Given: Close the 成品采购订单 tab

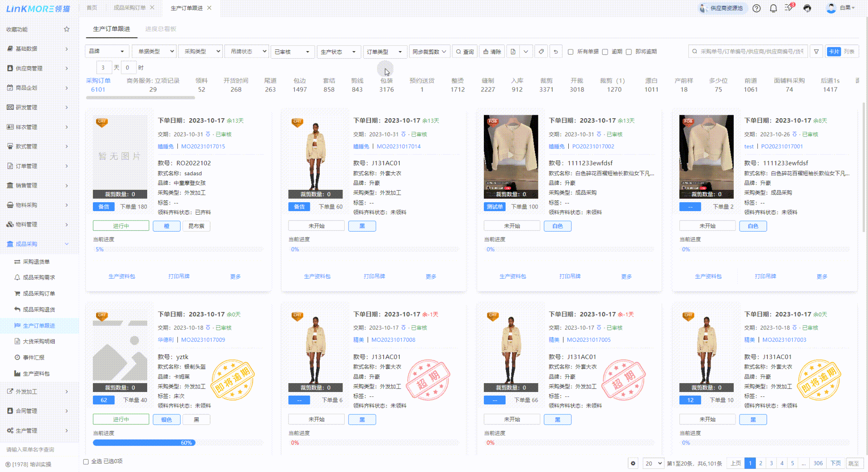Looking at the screenshot, I should tap(152, 8).
